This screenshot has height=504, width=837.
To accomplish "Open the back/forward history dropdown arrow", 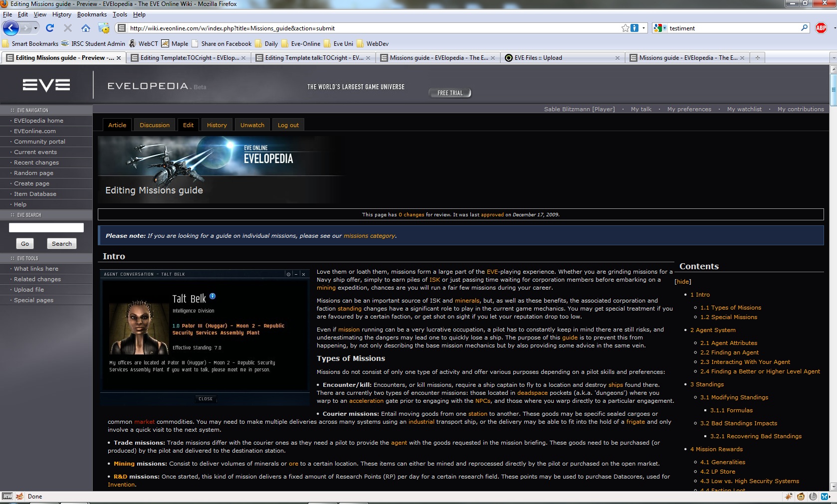I will (36, 28).
